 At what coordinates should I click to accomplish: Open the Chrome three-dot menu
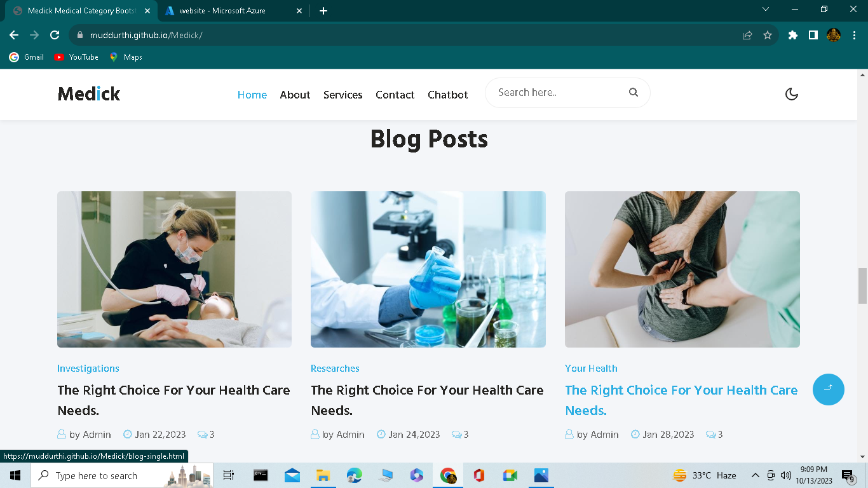pyautogui.click(x=854, y=35)
